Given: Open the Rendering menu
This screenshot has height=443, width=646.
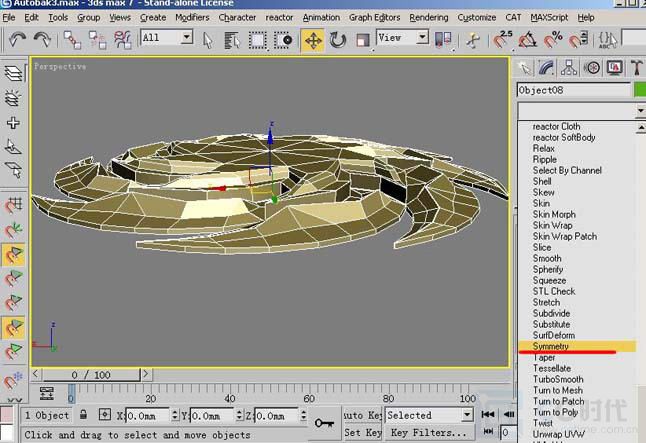Looking at the screenshot, I should pyautogui.click(x=428, y=18).
